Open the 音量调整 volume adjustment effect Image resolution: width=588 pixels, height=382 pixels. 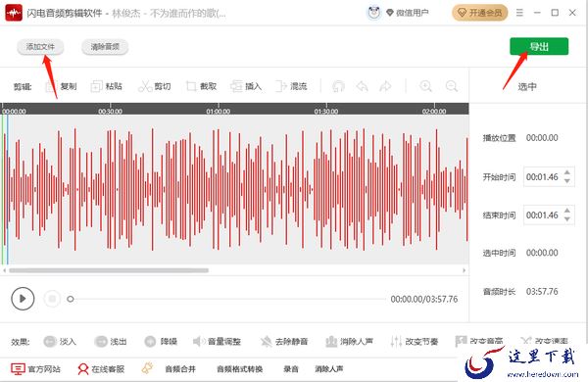(217, 342)
